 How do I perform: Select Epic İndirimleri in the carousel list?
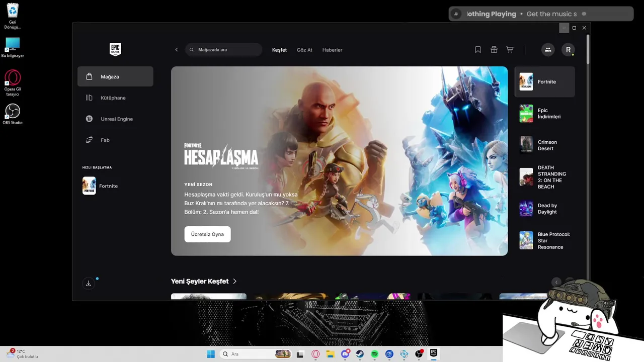pos(544,113)
